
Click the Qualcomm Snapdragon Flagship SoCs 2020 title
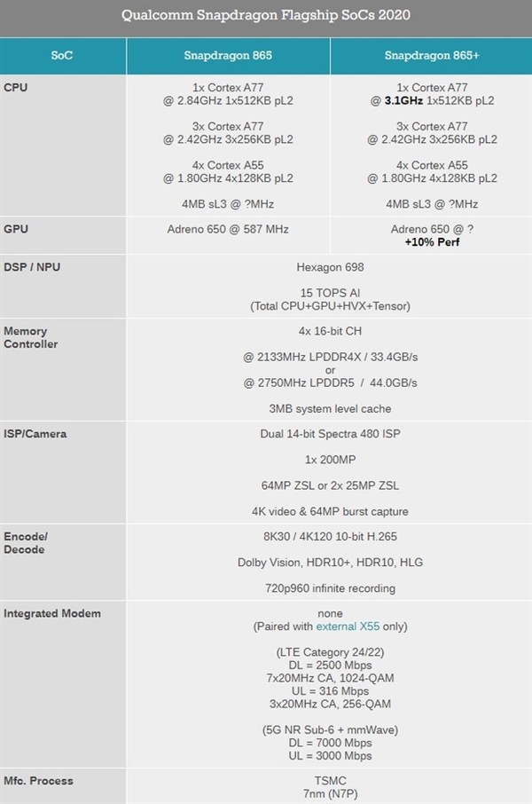(x=266, y=16)
